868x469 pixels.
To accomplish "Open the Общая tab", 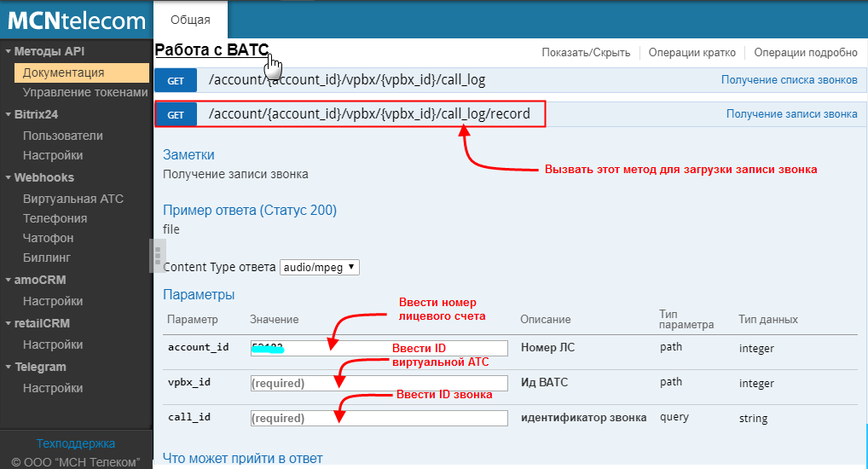I will pyautogui.click(x=190, y=20).
